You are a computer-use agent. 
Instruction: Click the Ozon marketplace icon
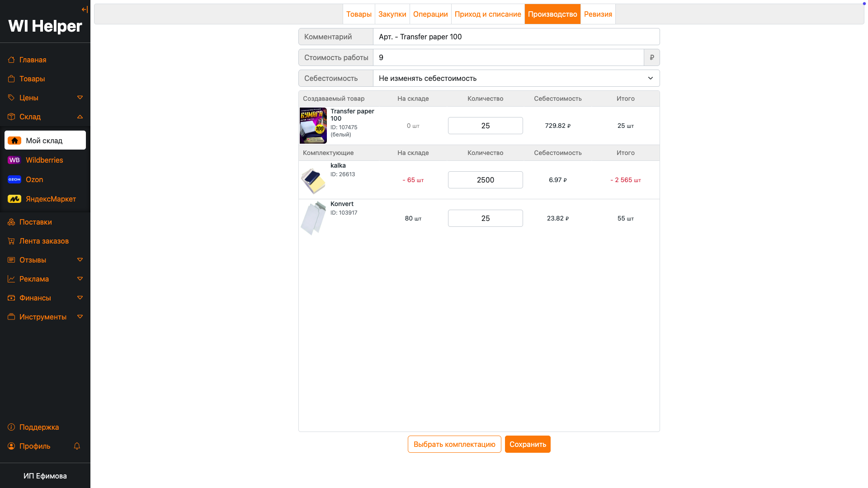(x=14, y=179)
